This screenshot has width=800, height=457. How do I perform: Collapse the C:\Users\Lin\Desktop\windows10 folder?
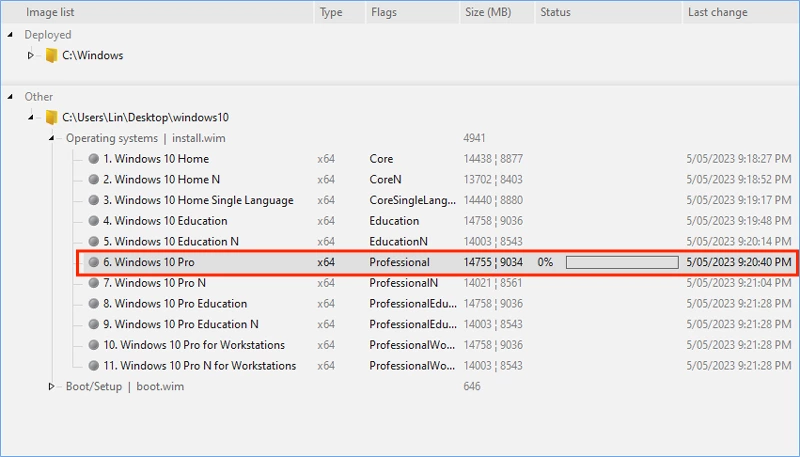[31, 117]
